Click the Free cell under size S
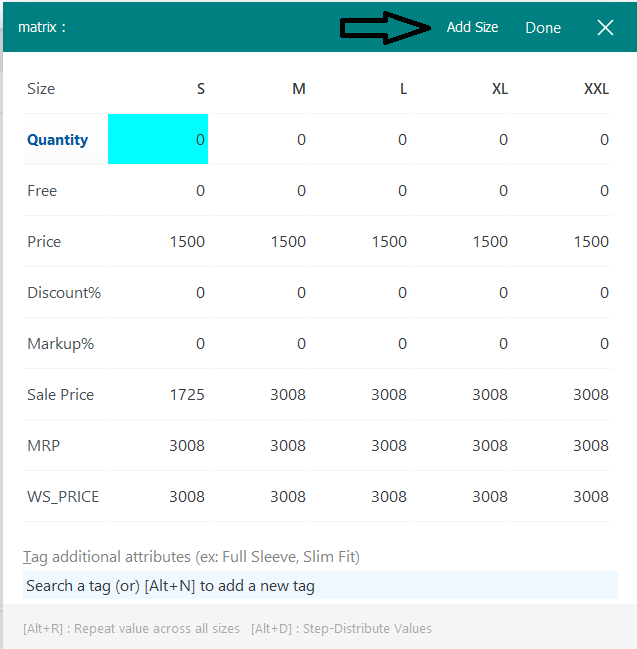This screenshot has height=649, width=637. [158, 190]
